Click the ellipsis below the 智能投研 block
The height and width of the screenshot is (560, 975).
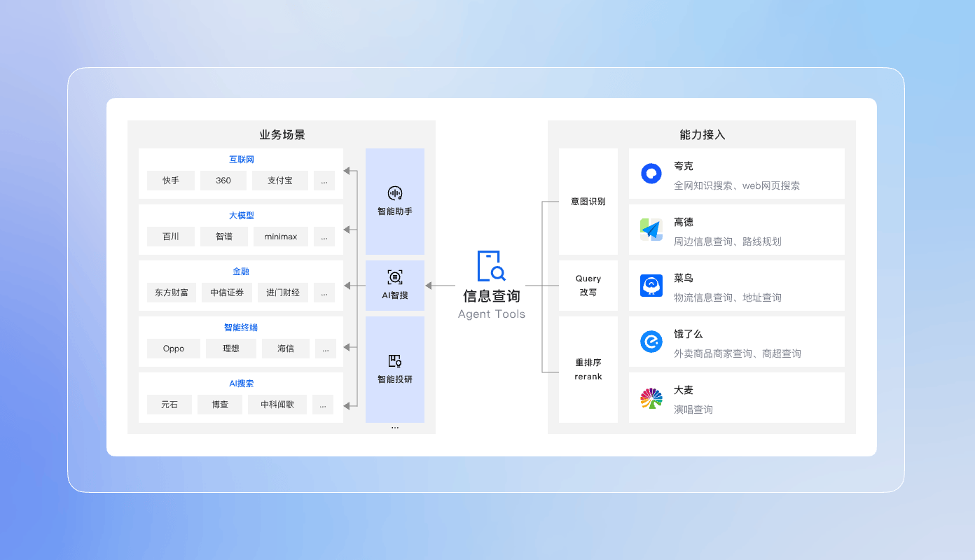click(x=395, y=426)
